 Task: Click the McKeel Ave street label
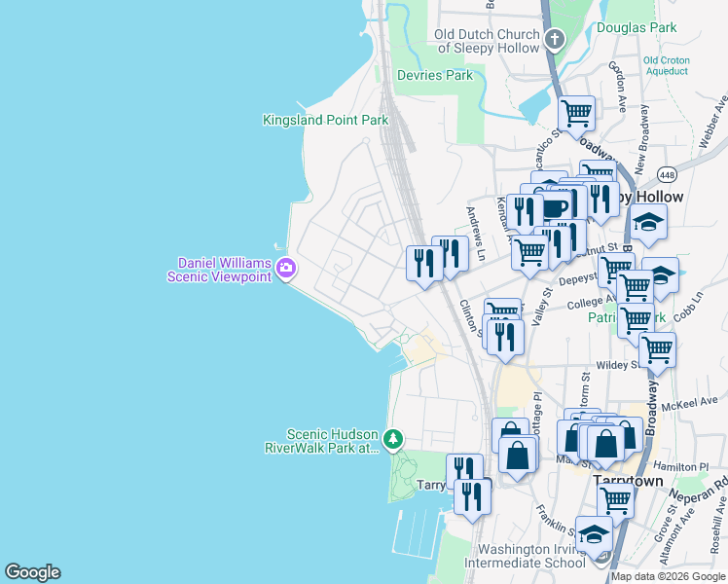coord(689,403)
